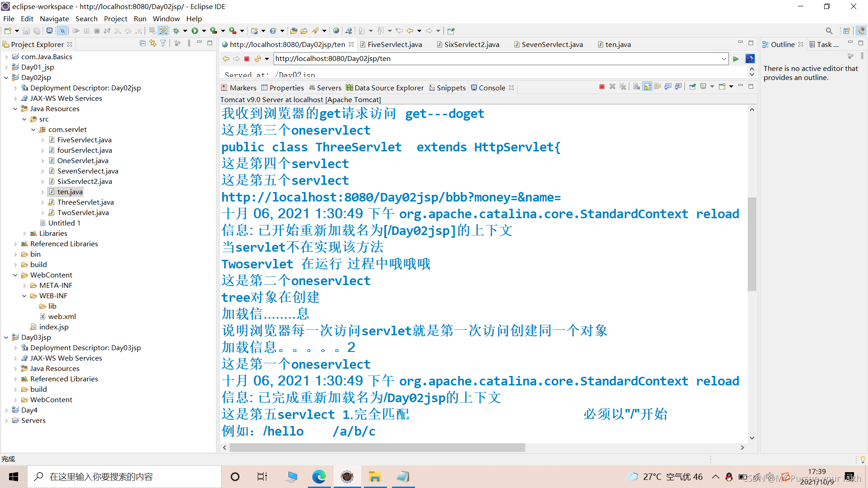
Task: Click the console vertical scrollbar thumb
Action: pos(752,244)
